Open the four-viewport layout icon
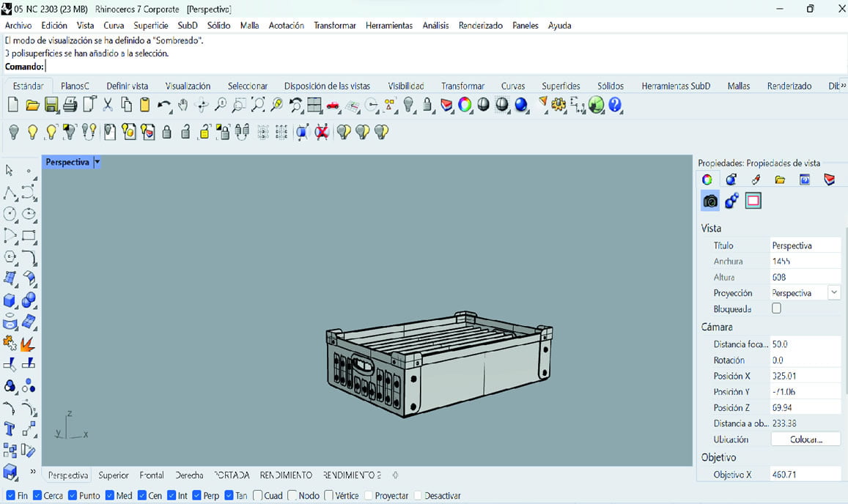Viewport: 848px width, 504px height. tap(314, 105)
